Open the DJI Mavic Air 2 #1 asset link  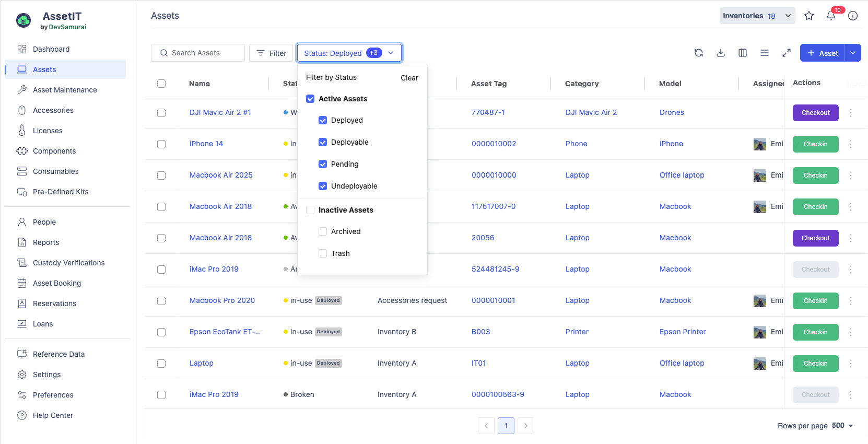click(x=220, y=112)
